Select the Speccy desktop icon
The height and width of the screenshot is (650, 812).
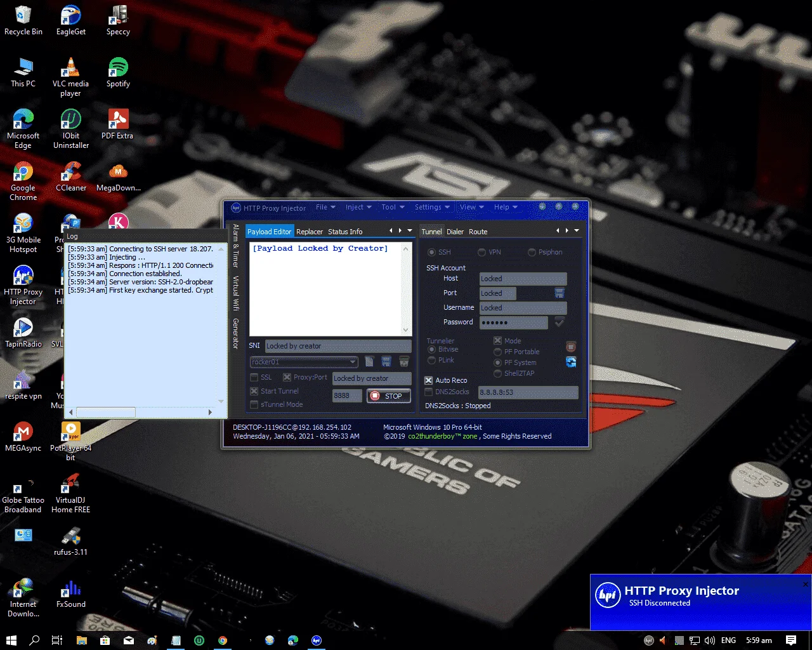(118, 20)
